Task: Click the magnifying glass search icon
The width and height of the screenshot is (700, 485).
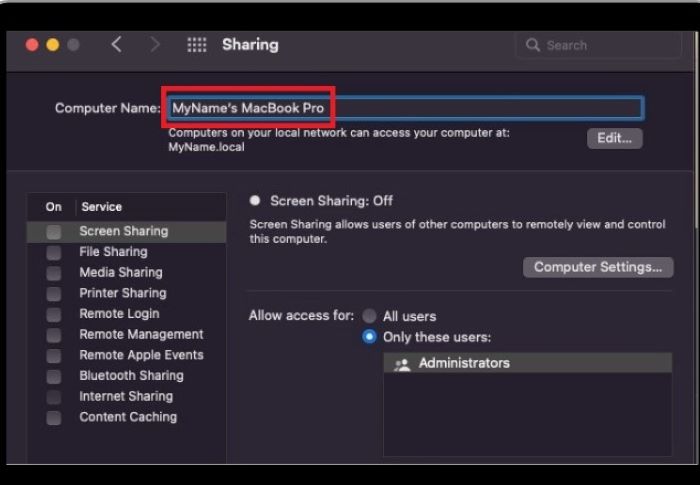Action: 533,45
